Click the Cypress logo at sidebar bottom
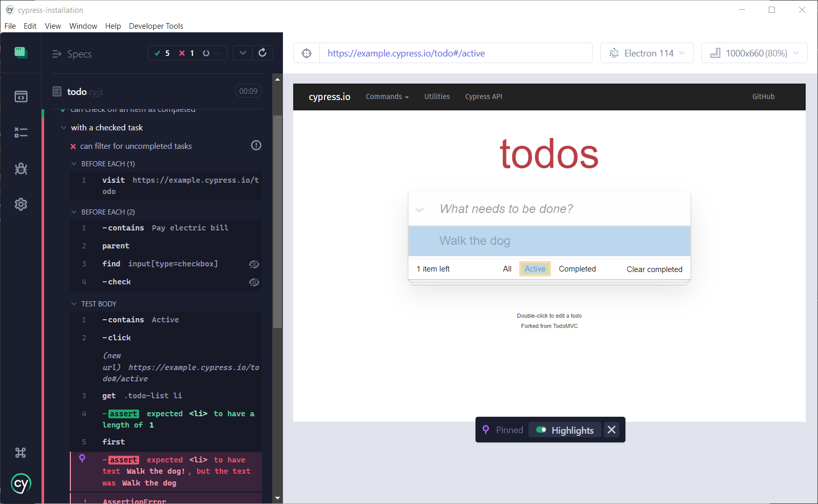 click(x=21, y=483)
